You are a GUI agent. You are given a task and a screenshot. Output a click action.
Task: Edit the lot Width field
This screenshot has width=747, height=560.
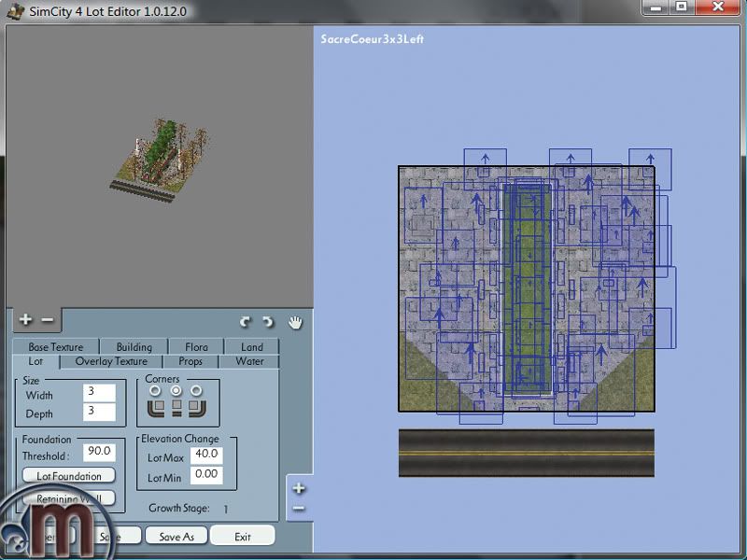tap(99, 393)
